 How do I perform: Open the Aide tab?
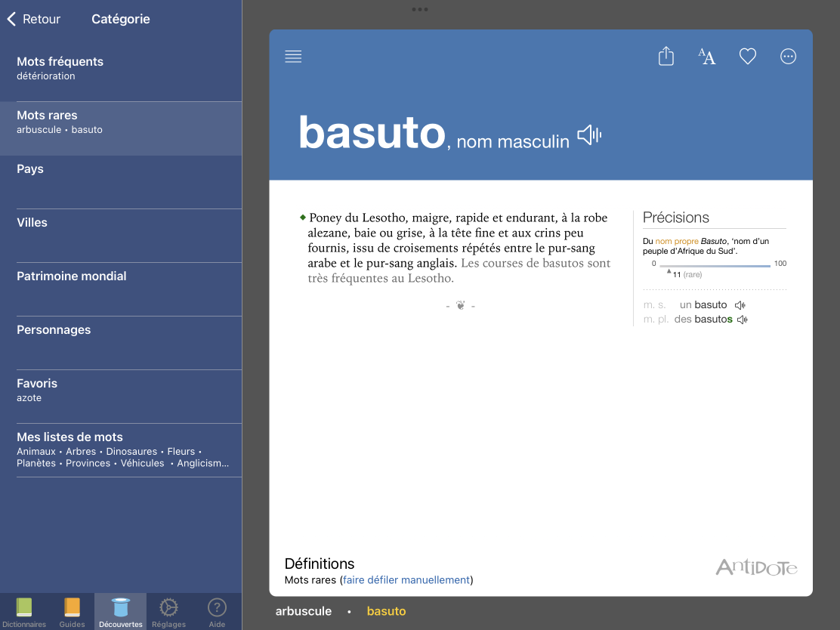tap(217, 611)
